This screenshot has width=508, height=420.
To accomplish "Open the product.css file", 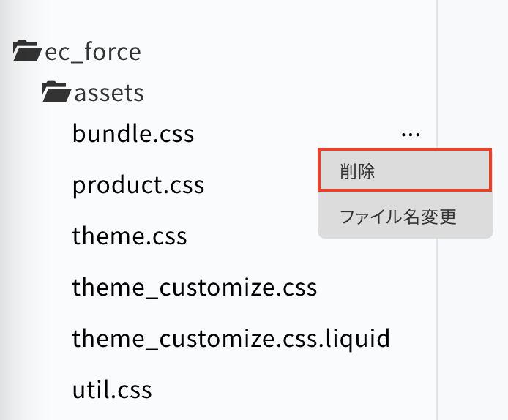I will (x=138, y=185).
